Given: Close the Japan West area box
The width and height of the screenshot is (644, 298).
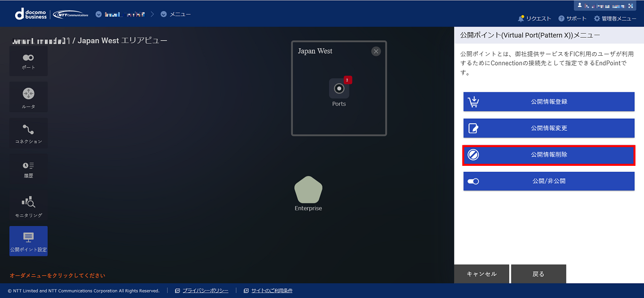Looking at the screenshot, I should [376, 51].
